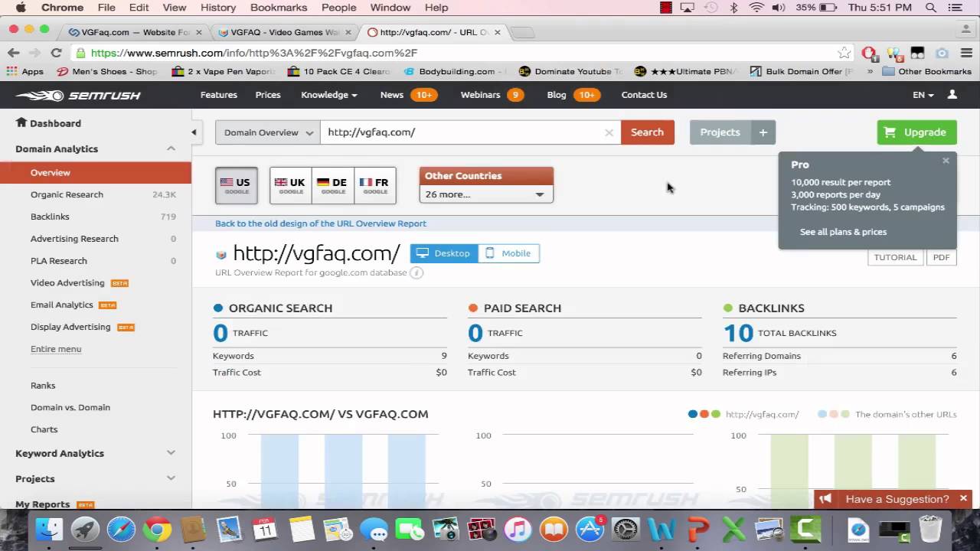Click the info icon beside google.com database

(416, 272)
